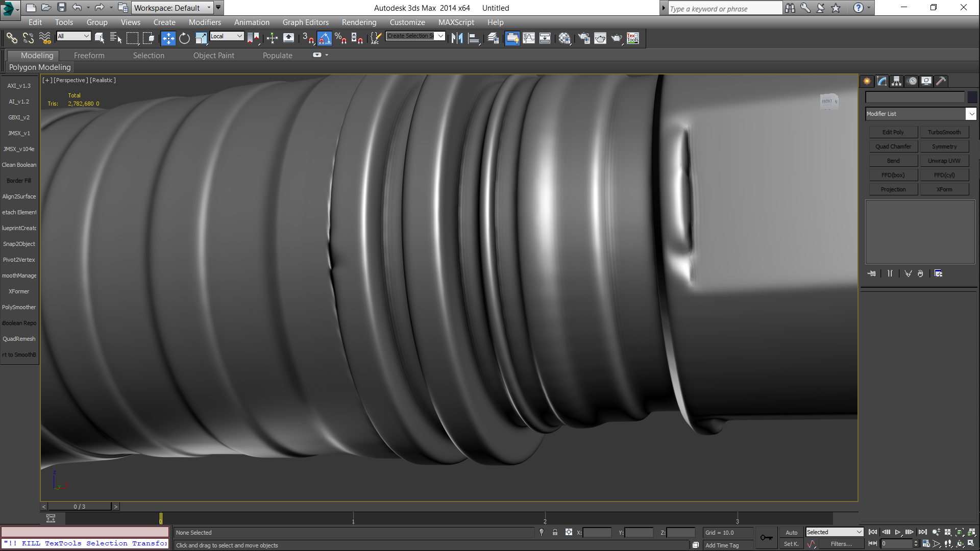Click the object color swatch
This screenshot has width=980, height=551.
[x=972, y=97]
